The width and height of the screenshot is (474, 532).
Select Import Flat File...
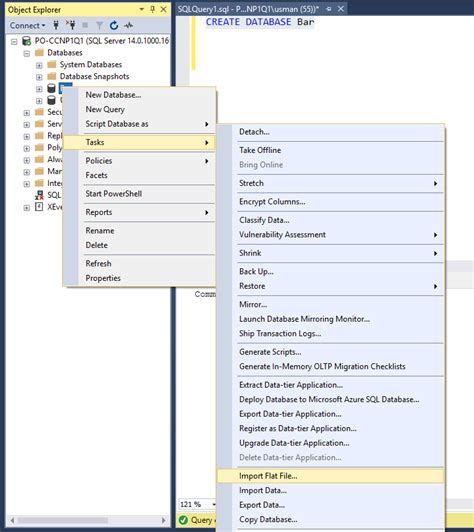pyautogui.click(x=330, y=476)
